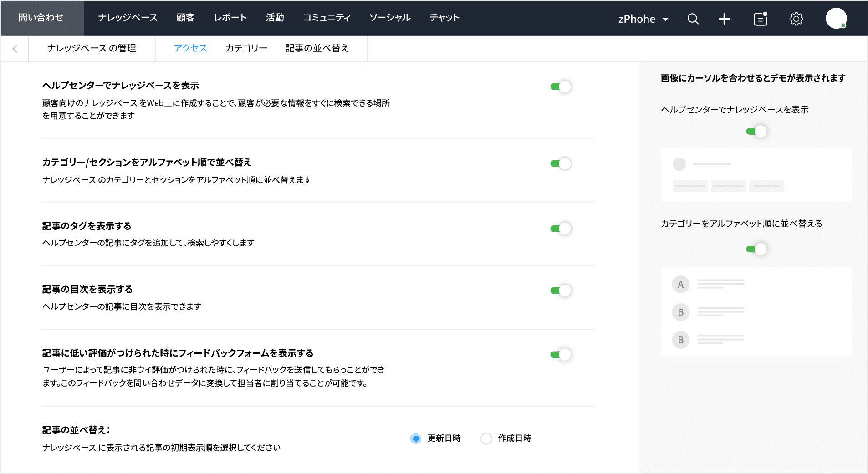Viewport: 868px width, 474px height.
Task: Open the settings gear icon
Action: point(796,19)
